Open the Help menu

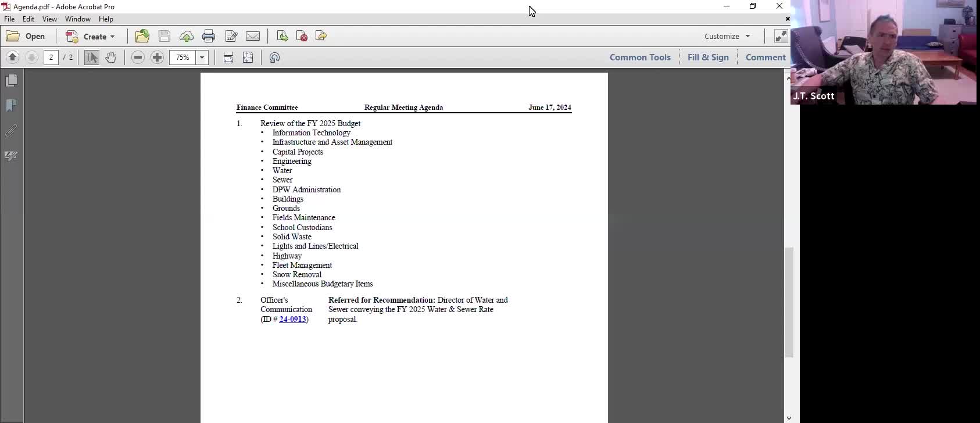coord(106,19)
